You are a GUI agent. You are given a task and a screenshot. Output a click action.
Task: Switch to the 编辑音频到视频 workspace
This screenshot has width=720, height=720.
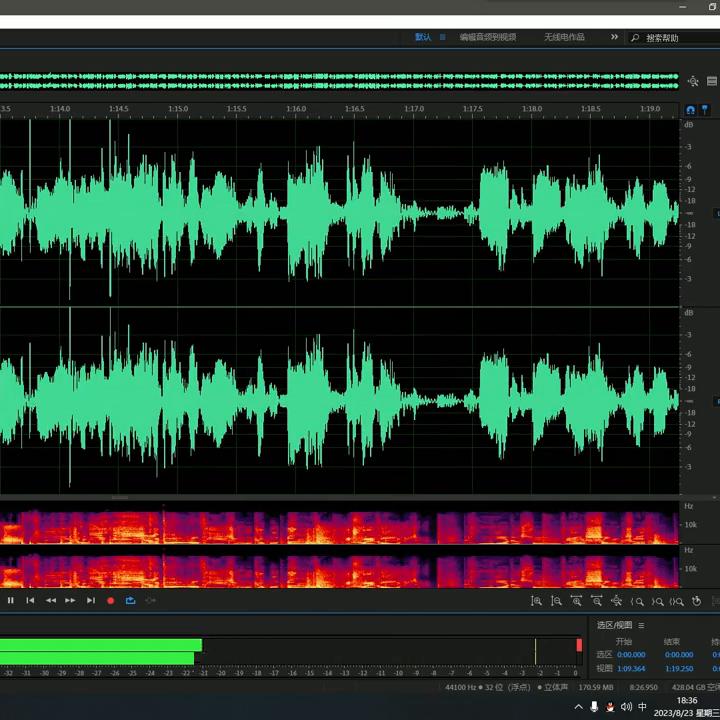click(x=487, y=37)
